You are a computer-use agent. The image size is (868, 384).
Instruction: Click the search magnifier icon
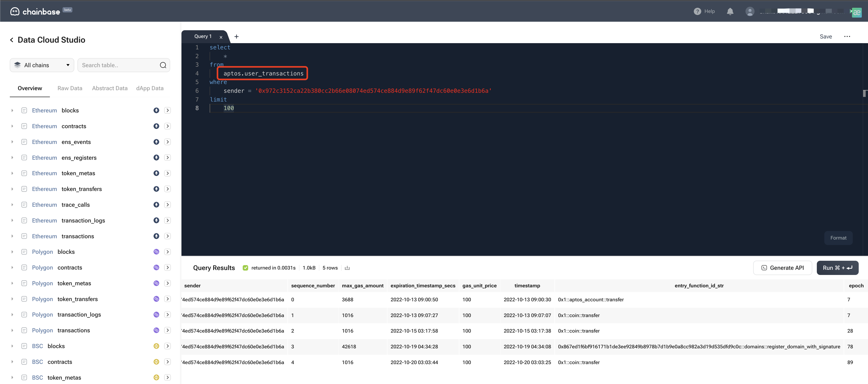pos(163,65)
